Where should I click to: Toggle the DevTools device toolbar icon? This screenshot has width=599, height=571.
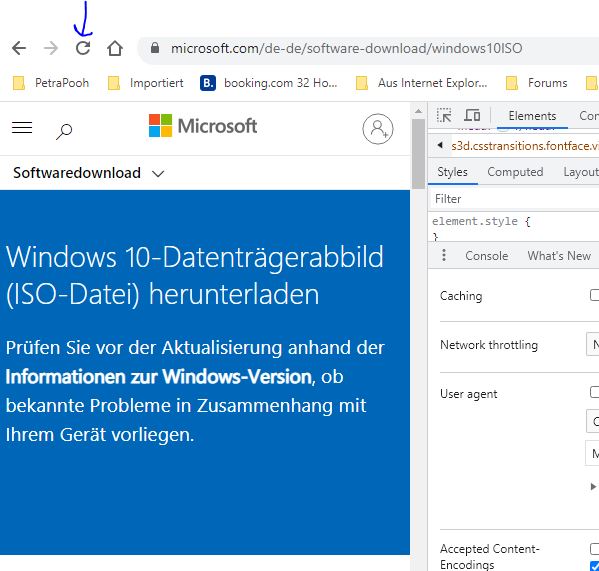pyautogui.click(x=472, y=115)
